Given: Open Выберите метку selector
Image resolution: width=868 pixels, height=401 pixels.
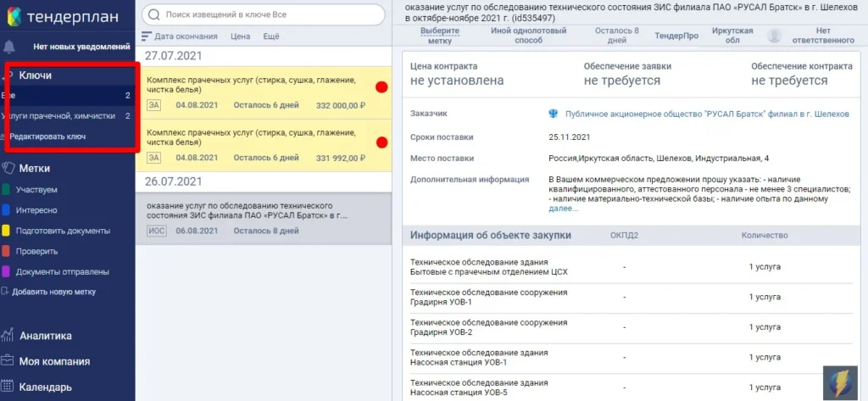Looking at the screenshot, I should click(440, 36).
